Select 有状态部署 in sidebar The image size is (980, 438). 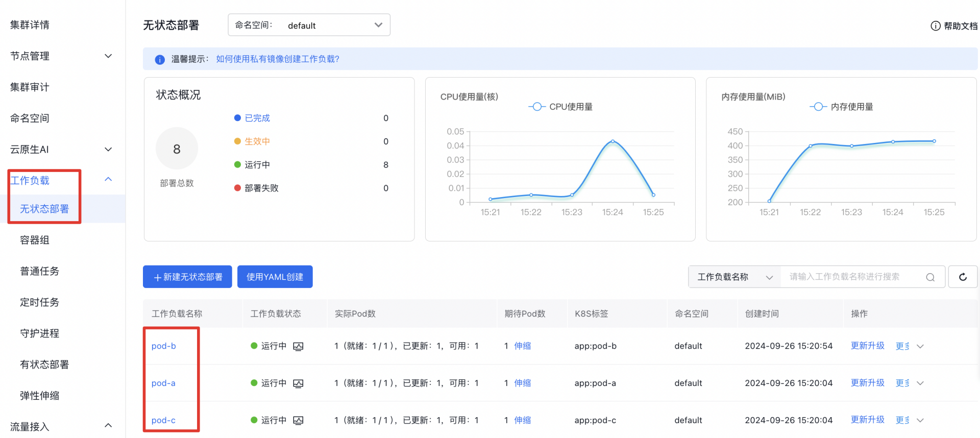click(44, 364)
